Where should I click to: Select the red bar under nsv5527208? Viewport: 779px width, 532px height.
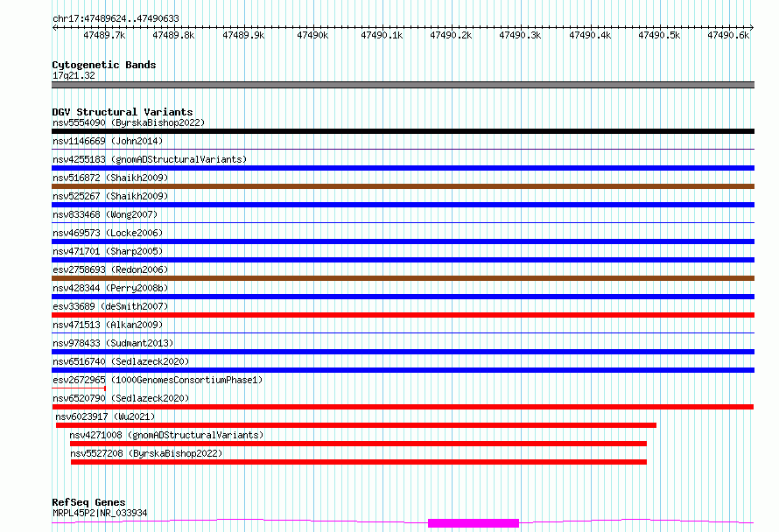pyautogui.click(x=359, y=462)
